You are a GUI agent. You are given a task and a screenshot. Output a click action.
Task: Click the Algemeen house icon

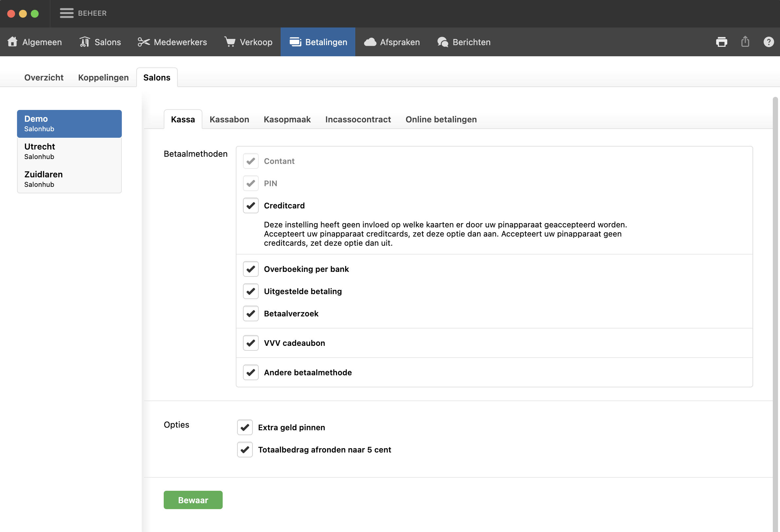point(12,42)
